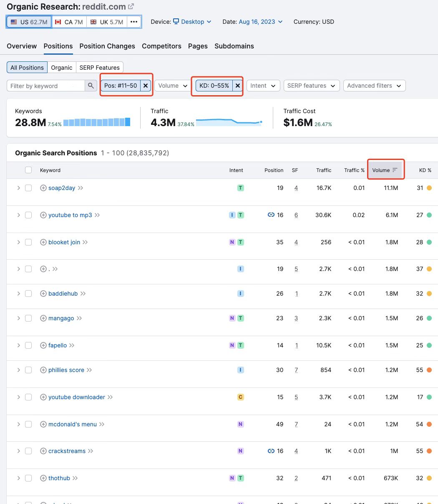438x504 pixels.
Task: Switch to the Pages tab
Action: (x=198, y=46)
